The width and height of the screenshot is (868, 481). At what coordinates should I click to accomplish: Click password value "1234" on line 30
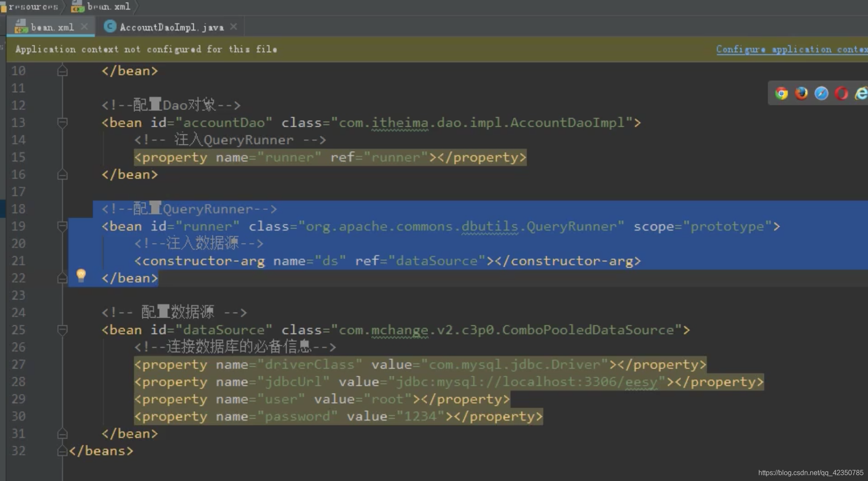[420, 416]
